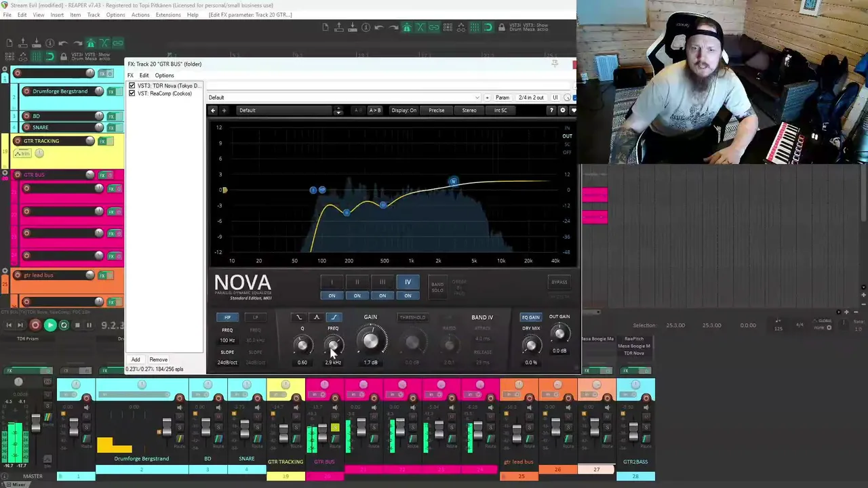Toggle band II ON switch

click(357, 296)
